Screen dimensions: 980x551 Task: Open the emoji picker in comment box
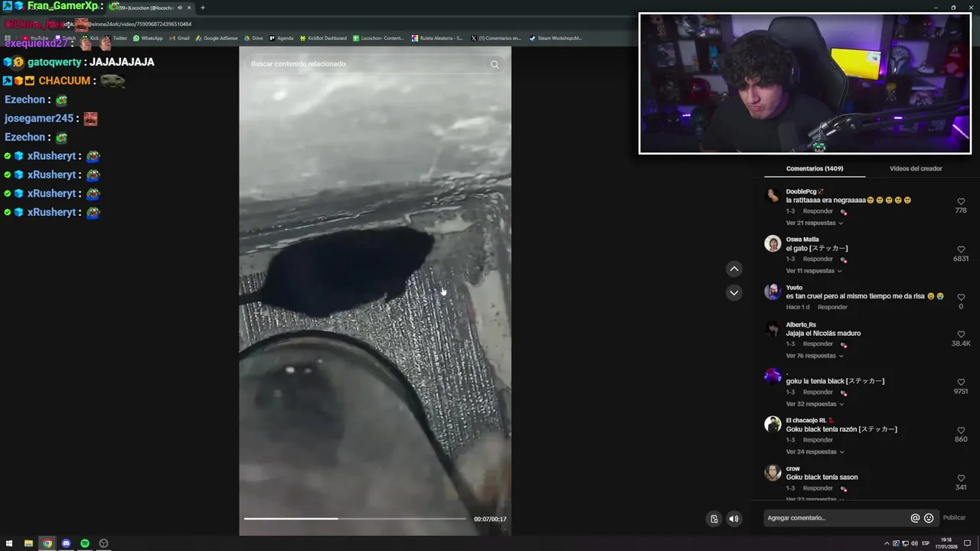(x=929, y=518)
